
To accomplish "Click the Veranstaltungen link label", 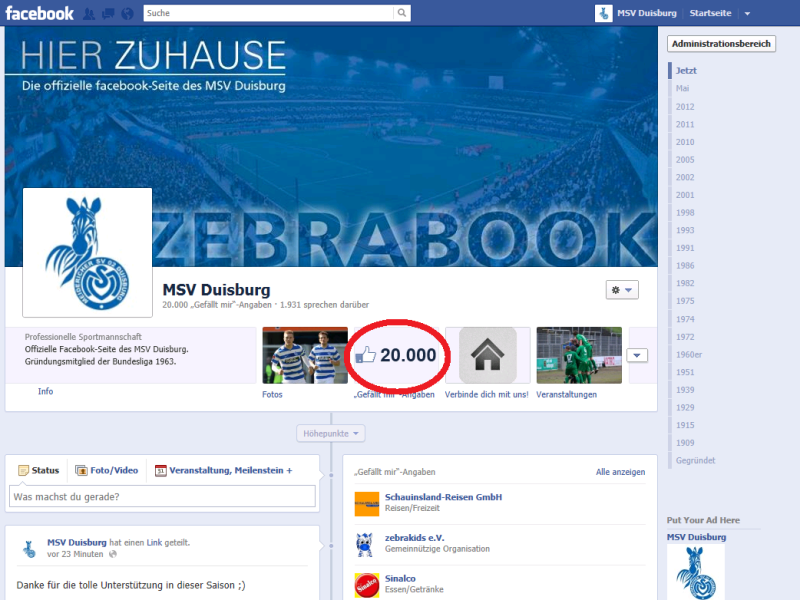I will point(566,394).
